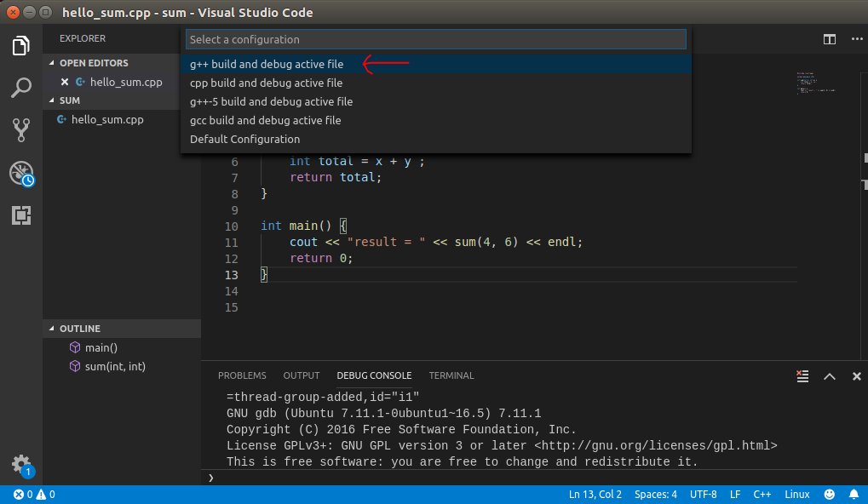The height and width of the screenshot is (504, 868).
Task: Switch to the Problems tab
Action: [x=242, y=375]
